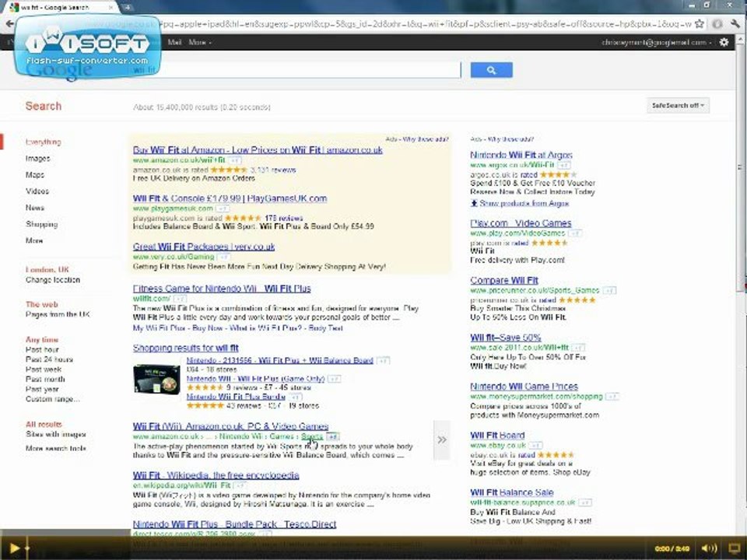
Task: Click +1 beside argos.co.uk/Wii-Fit URL
Action: (x=564, y=165)
